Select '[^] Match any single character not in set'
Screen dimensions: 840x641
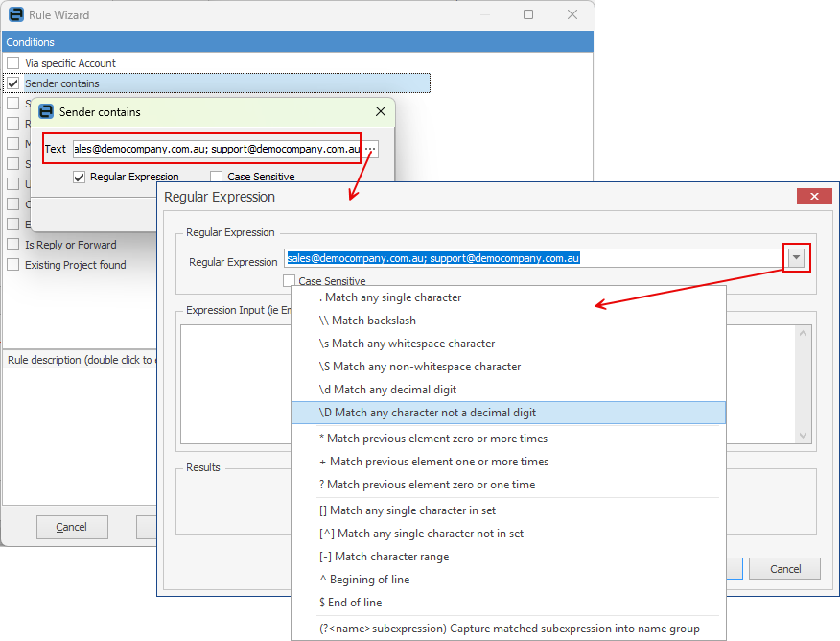508,534
